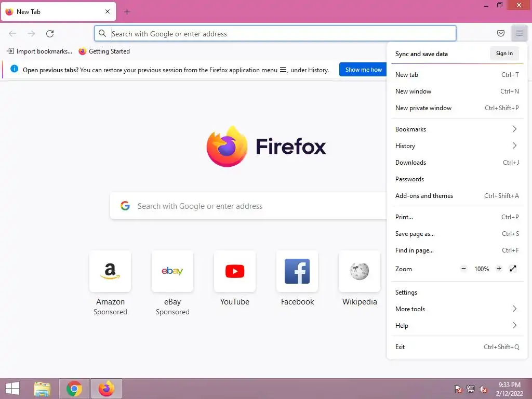The image size is (532, 399).
Task: Click Sync and save data label
Action: tap(421, 54)
